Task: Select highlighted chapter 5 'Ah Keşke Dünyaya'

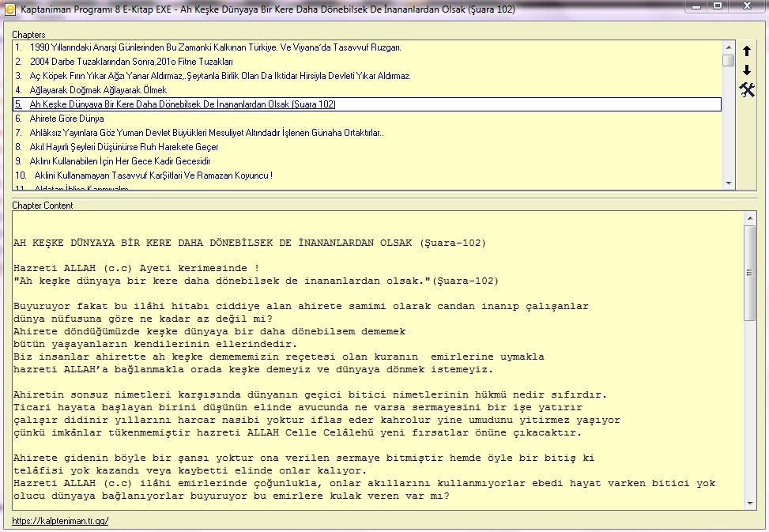Action: [182, 104]
